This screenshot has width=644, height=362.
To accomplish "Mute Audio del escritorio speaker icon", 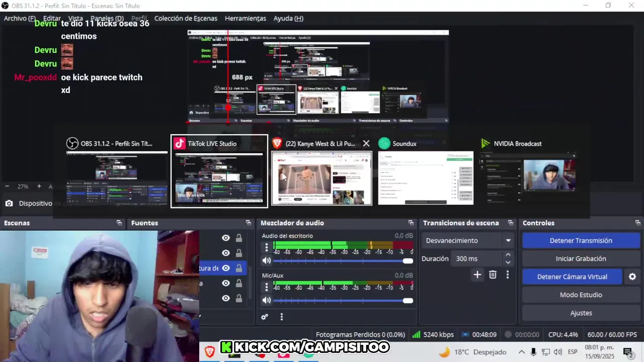I will pos(267,260).
